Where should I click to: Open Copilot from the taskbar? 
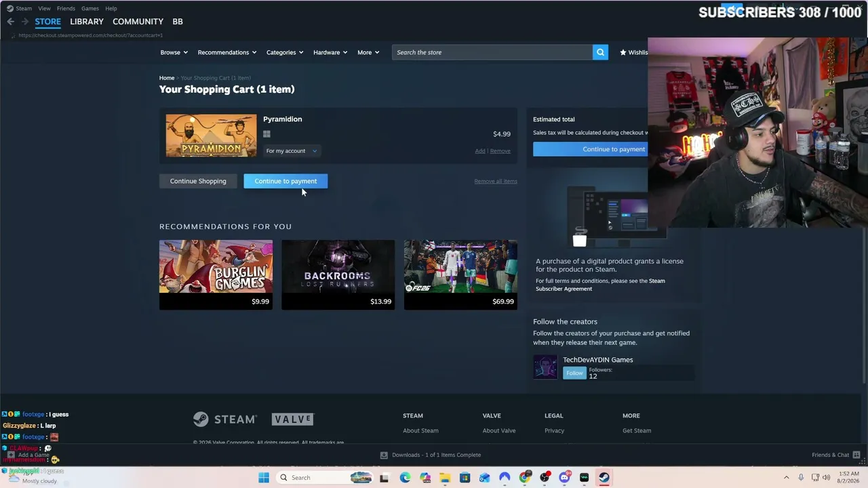[x=425, y=477]
